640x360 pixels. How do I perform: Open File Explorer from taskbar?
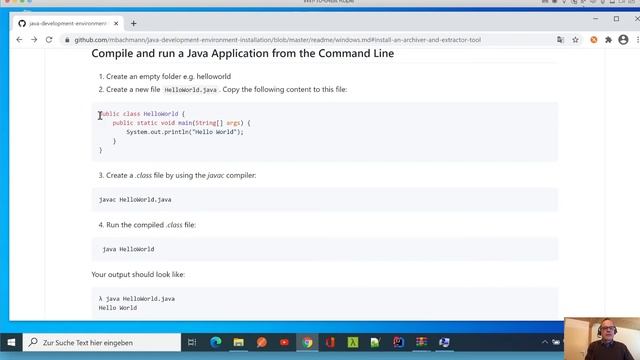coord(238,342)
